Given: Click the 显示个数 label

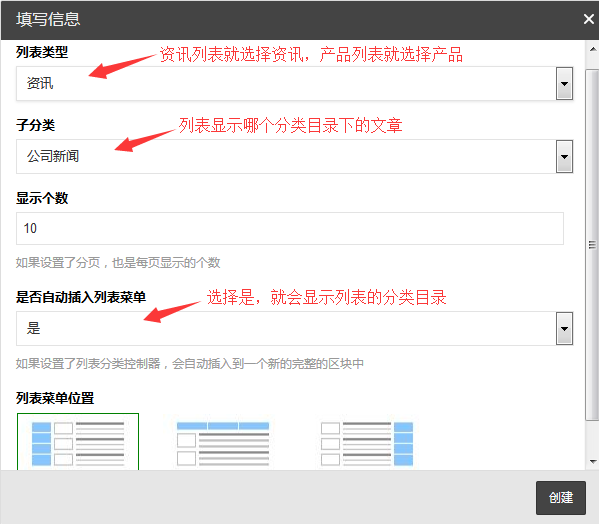Looking at the screenshot, I should coord(42,198).
